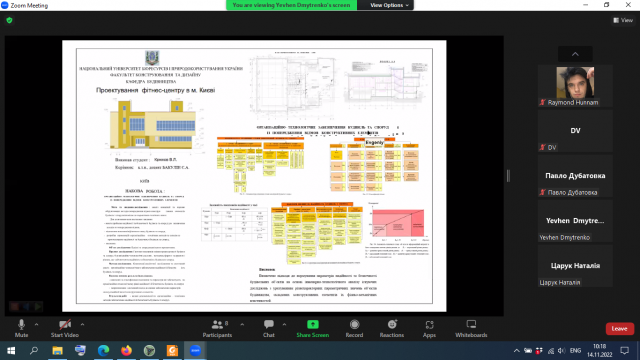Image resolution: width=640 pixels, height=360 pixels.
Task: Open the network icon in tray
Action: point(551,351)
